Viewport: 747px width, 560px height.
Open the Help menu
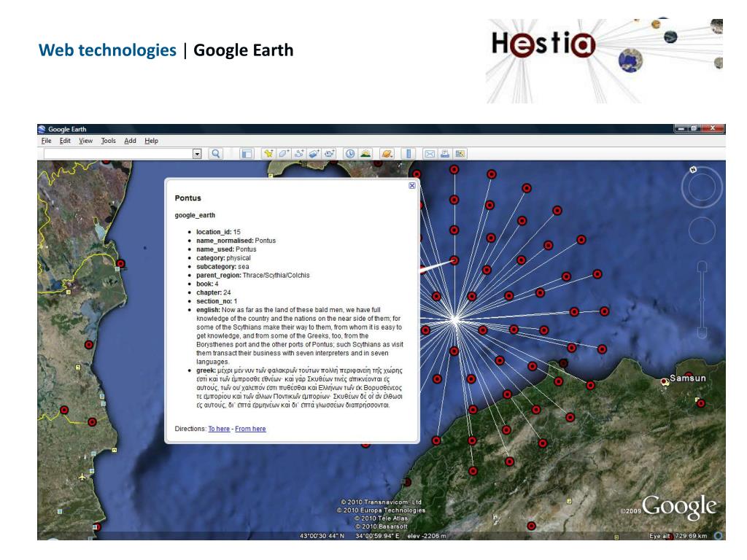pyautogui.click(x=152, y=141)
